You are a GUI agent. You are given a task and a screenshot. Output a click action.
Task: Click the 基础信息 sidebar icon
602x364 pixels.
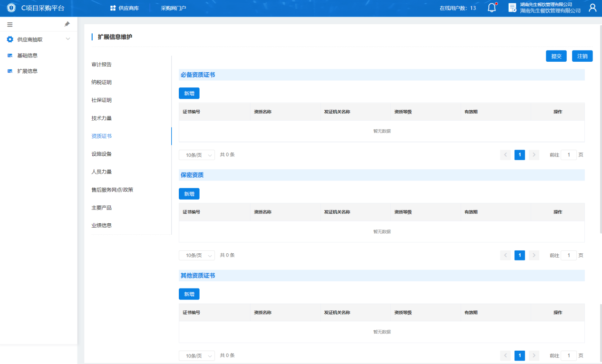[x=10, y=56]
